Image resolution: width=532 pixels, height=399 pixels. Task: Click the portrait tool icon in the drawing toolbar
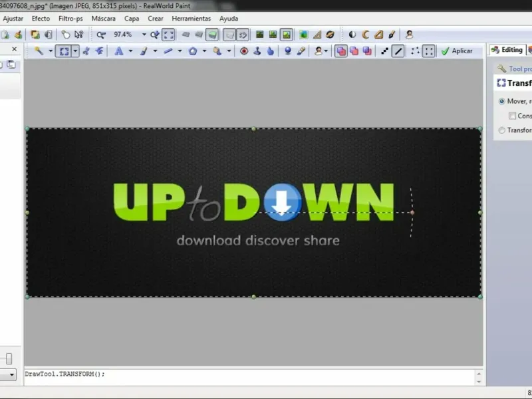tap(319, 51)
